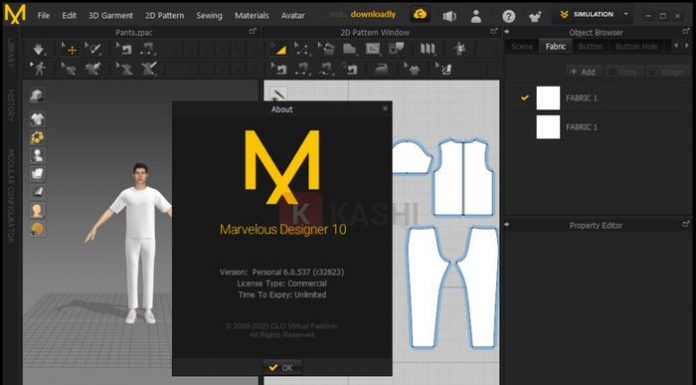
Task: Click the 'downloadly' username text
Action: 373,14
